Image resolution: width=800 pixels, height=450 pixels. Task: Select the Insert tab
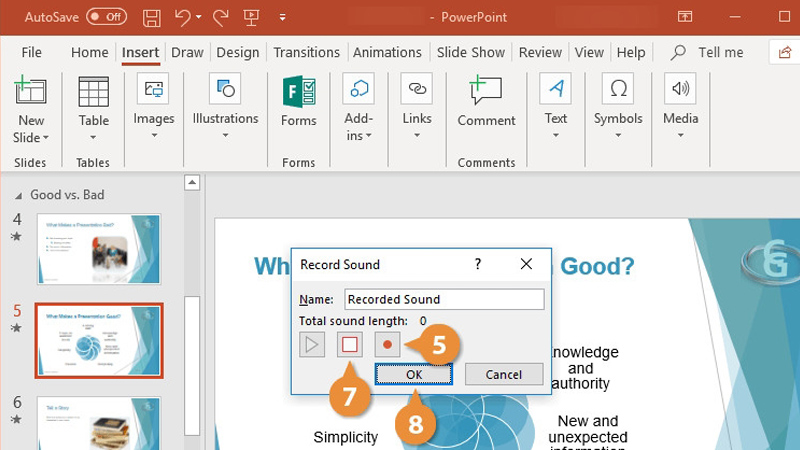point(140,53)
